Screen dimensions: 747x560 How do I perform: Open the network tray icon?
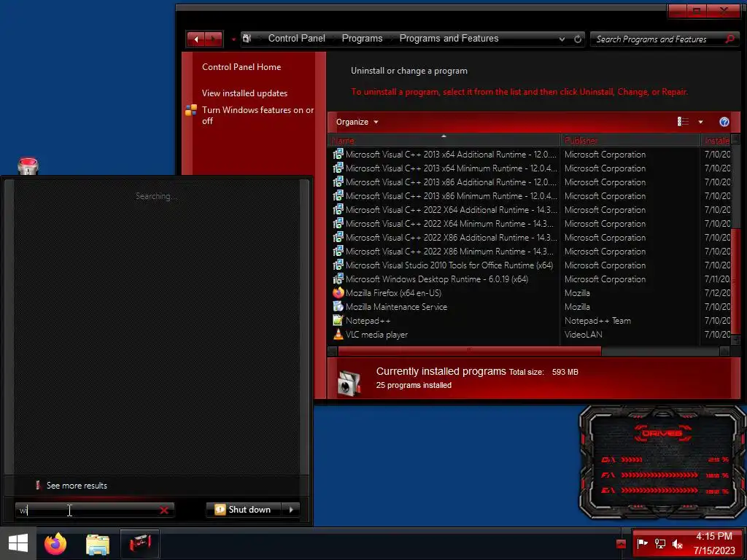pos(659,543)
